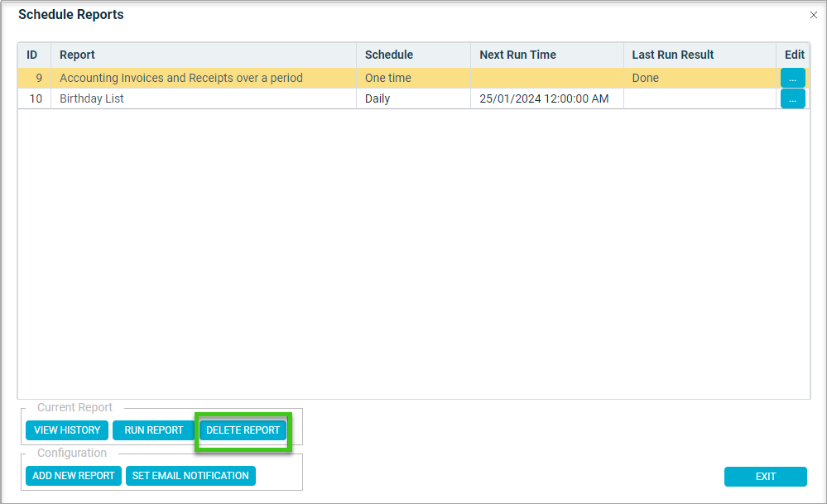Click the View History button

click(x=67, y=430)
